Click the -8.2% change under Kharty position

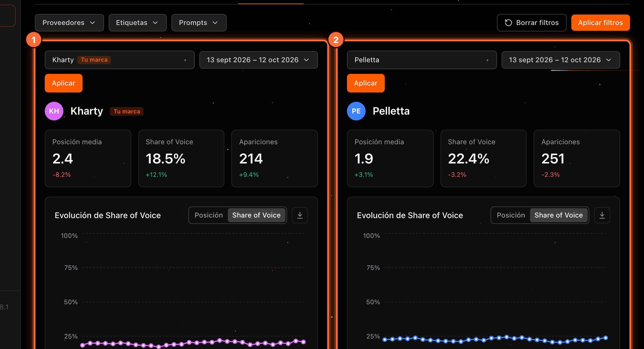(x=62, y=175)
